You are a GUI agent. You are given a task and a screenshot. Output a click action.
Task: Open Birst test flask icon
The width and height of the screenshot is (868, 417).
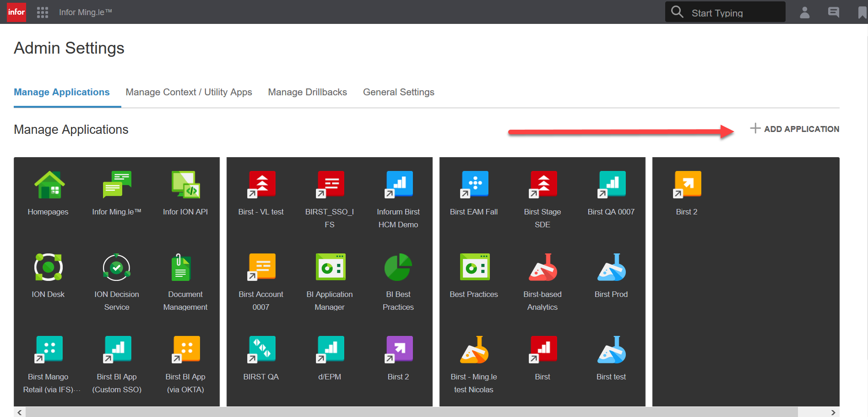coord(612,350)
